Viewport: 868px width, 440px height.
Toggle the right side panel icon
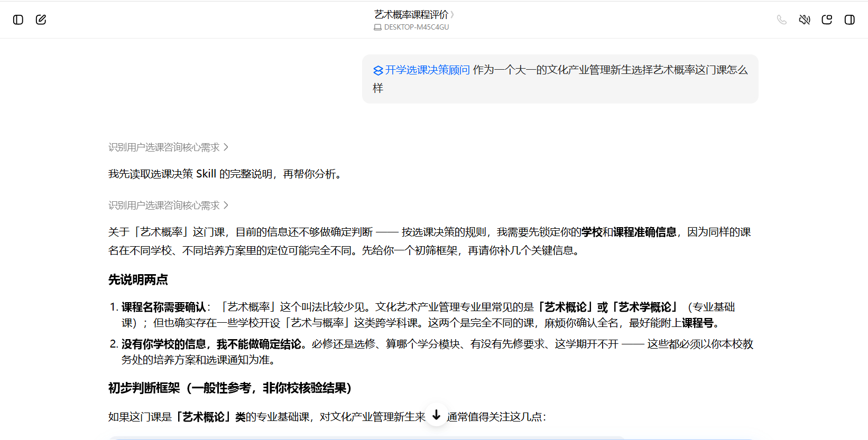(849, 20)
